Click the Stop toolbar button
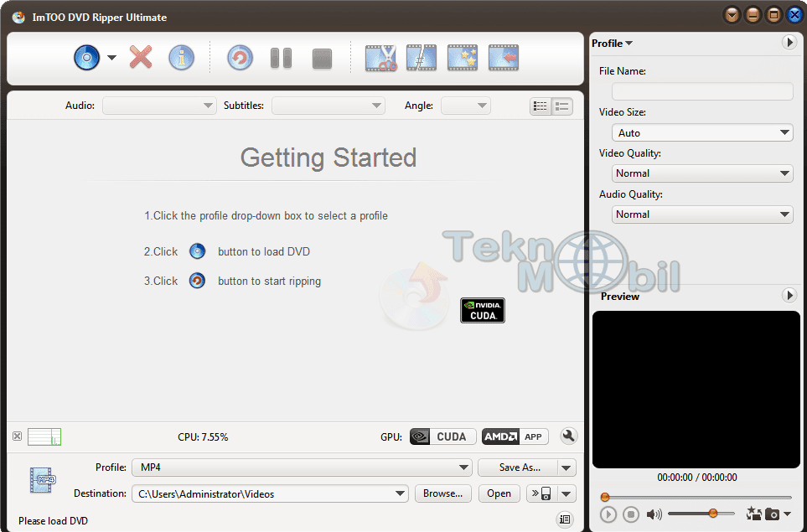The width and height of the screenshot is (807, 532). 322,59
